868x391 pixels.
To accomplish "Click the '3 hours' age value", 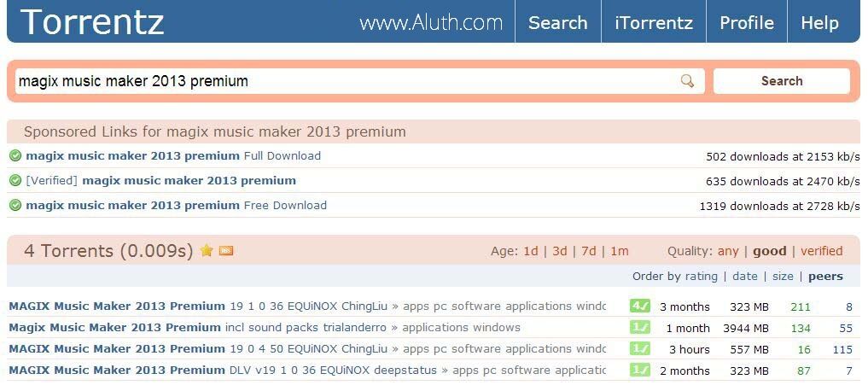I will [x=690, y=349].
